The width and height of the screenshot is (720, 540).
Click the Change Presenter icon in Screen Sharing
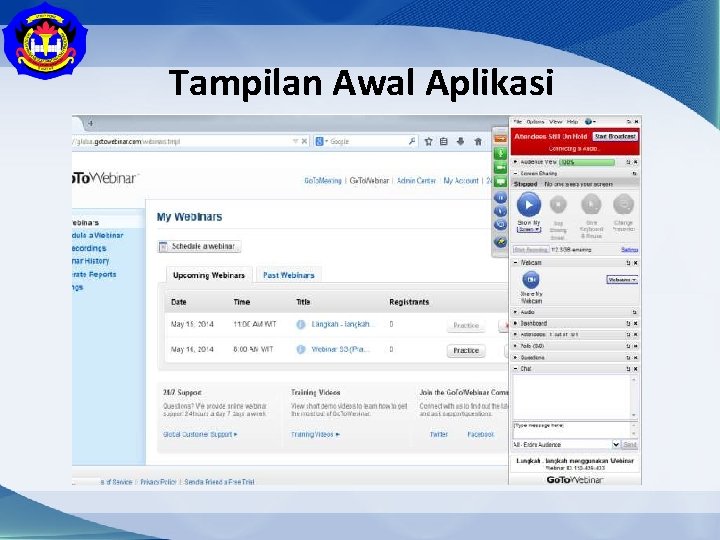pos(624,205)
